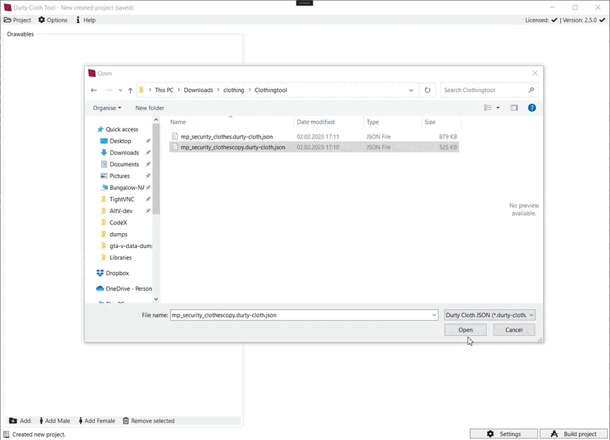Click the Open button in dialog

(x=465, y=330)
